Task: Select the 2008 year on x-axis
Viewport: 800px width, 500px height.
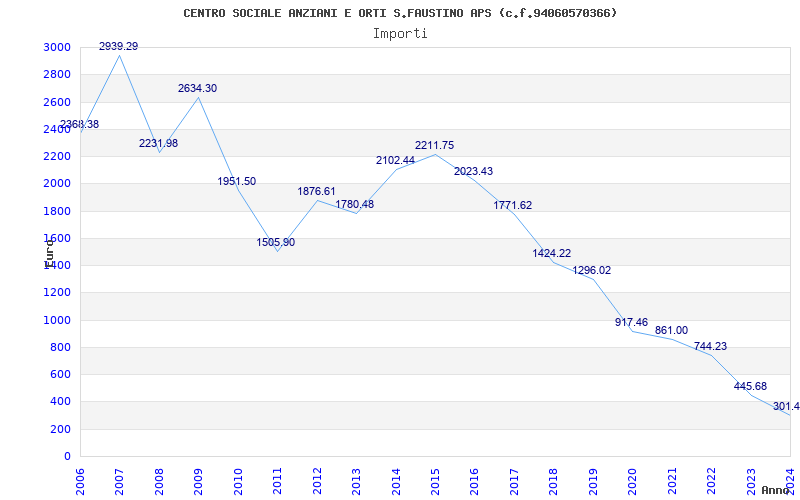Action: tap(159, 480)
